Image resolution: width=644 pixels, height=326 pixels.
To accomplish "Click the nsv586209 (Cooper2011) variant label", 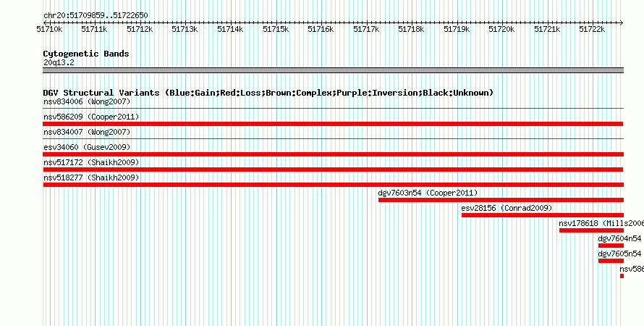I will tap(91, 117).
